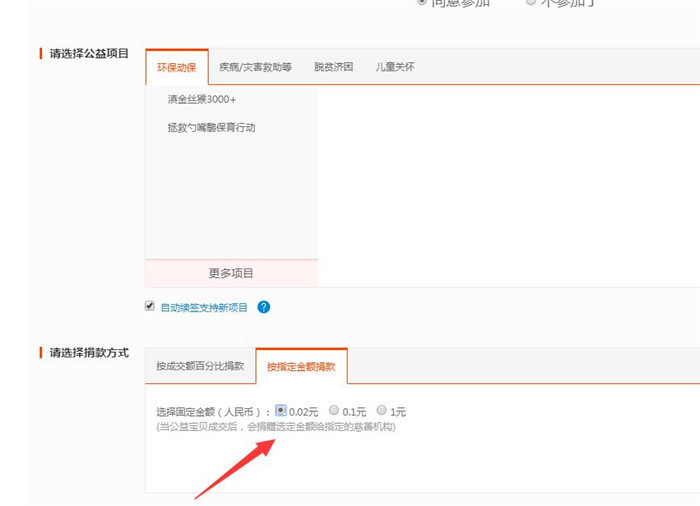Image resolution: width=700 pixels, height=506 pixels.
Task: Click the grey donation hint text
Action: (x=276, y=427)
